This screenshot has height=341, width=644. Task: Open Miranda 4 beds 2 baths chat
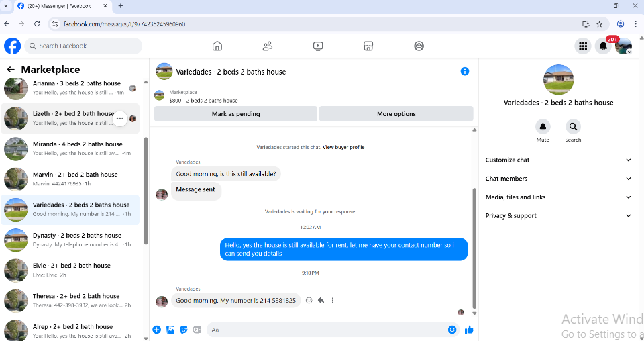pos(70,149)
